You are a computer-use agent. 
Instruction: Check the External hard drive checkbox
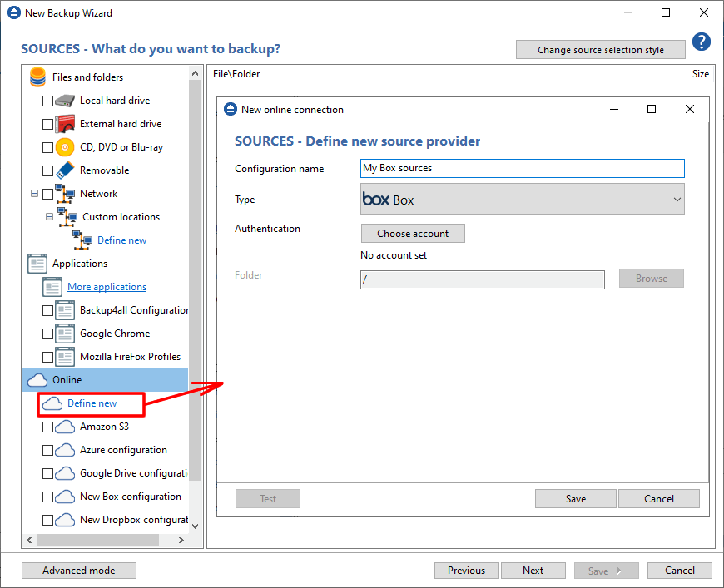(x=47, y=124)
